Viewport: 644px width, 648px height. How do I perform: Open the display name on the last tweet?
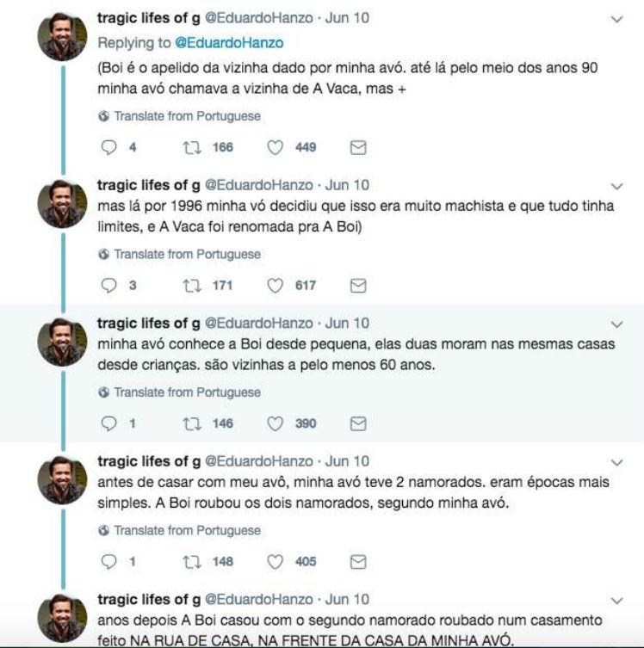coord(149,599)
